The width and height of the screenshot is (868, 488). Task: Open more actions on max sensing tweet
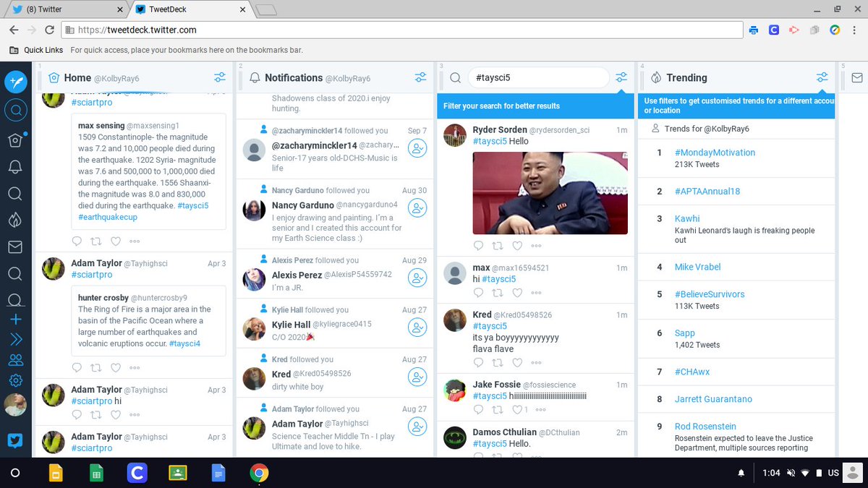(x=135, y=241)
